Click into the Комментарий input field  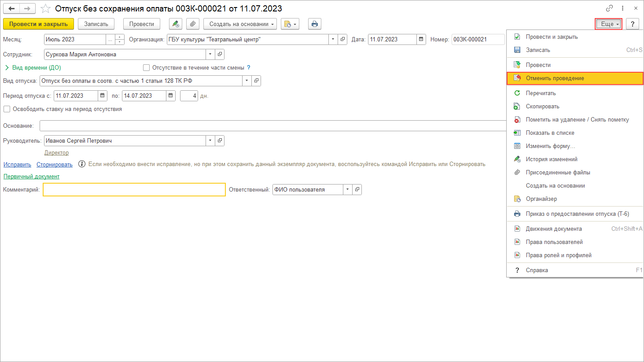click(134, 189)
